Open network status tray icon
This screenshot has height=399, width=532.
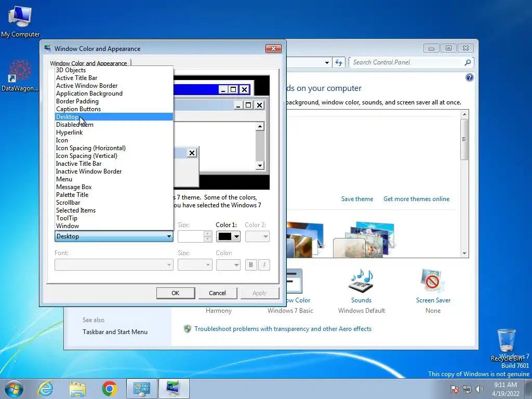[x=467, y=389]
